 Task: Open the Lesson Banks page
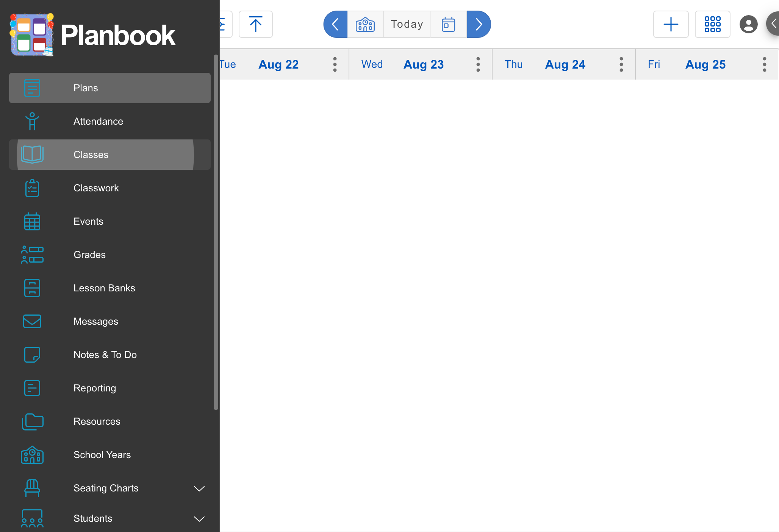click(x=109, y=288)
